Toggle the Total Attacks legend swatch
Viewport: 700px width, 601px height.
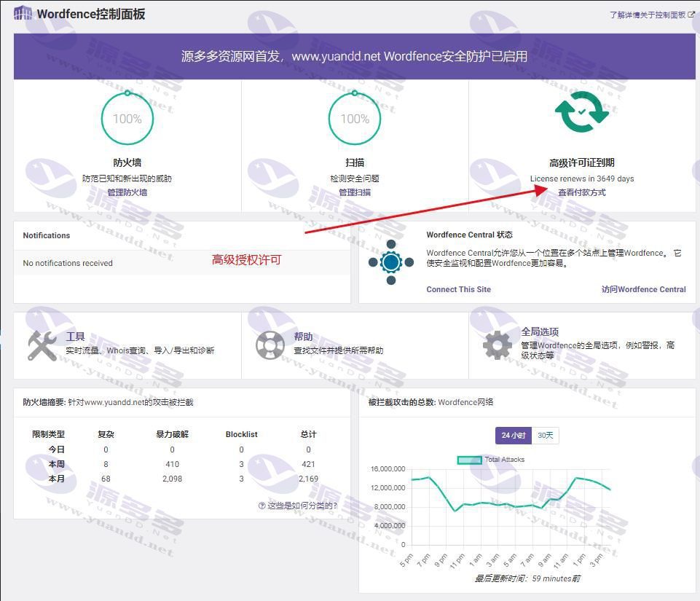pyautogui.click(x=470, y=460)
